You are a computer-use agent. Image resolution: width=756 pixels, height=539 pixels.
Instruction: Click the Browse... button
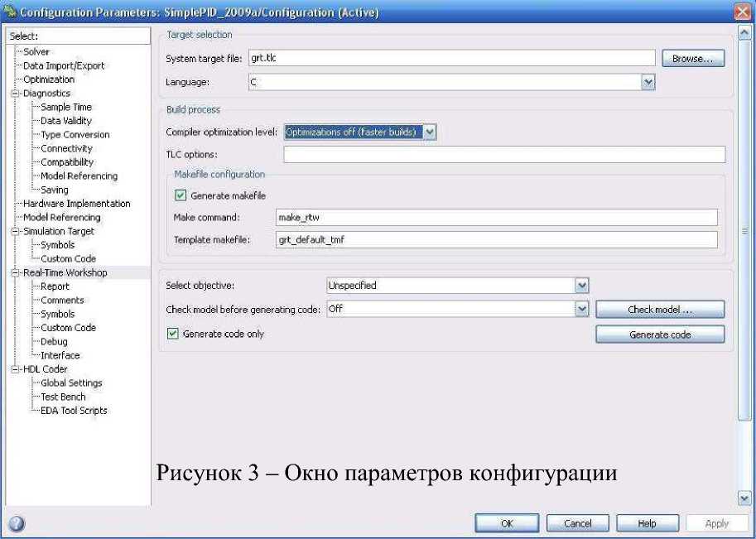[693, 58]
